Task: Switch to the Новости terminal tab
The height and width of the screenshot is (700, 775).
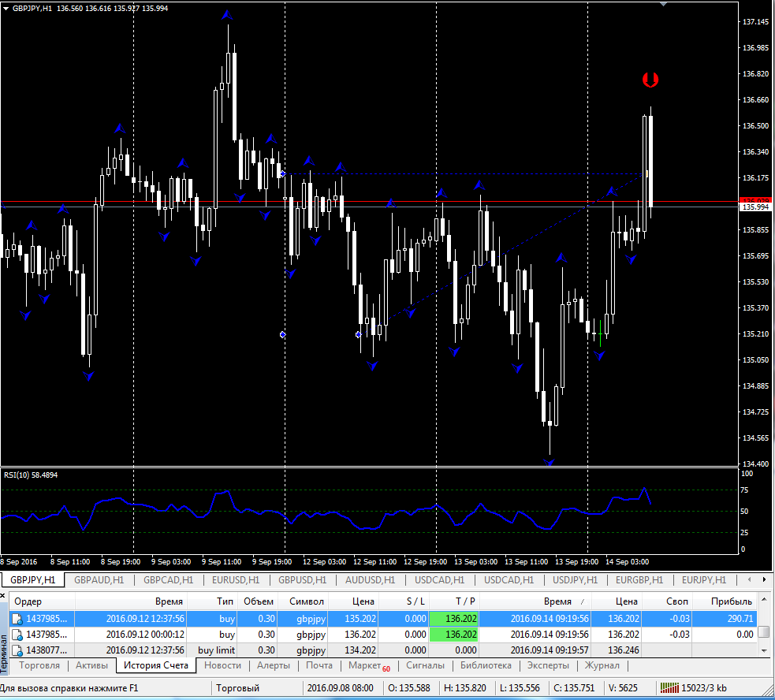Action: pyautogui.click(x=222, y=665)
